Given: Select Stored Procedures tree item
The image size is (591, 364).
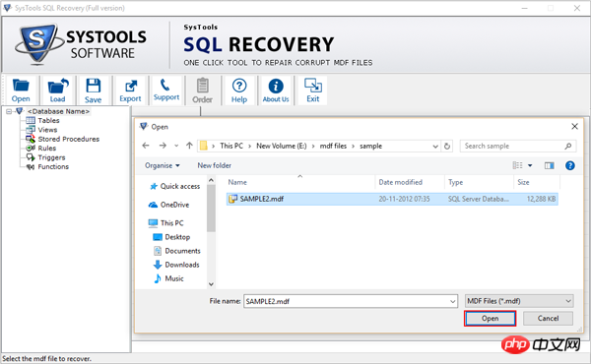Looking at the screenshot, I should click(x=69, y=140).
